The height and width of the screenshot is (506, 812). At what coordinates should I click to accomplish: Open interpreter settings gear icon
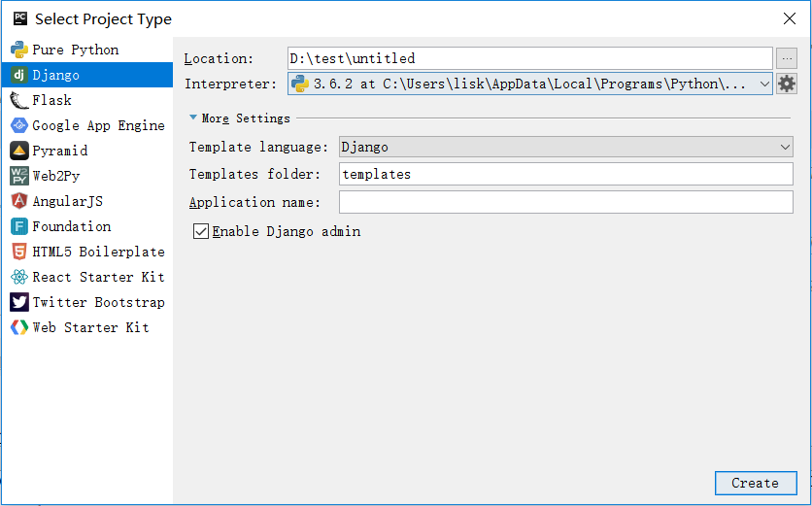(787, 84)
